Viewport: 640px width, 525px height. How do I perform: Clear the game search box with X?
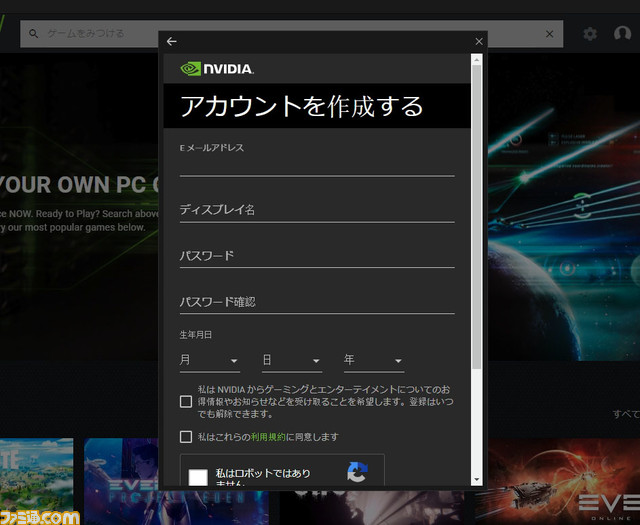pos(549,34)
